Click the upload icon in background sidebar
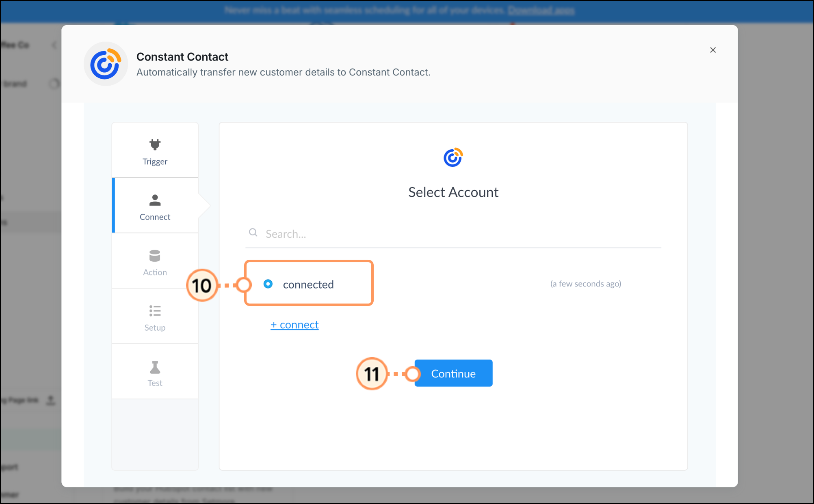This screenshot has width=814, height=504. (51, 401)
